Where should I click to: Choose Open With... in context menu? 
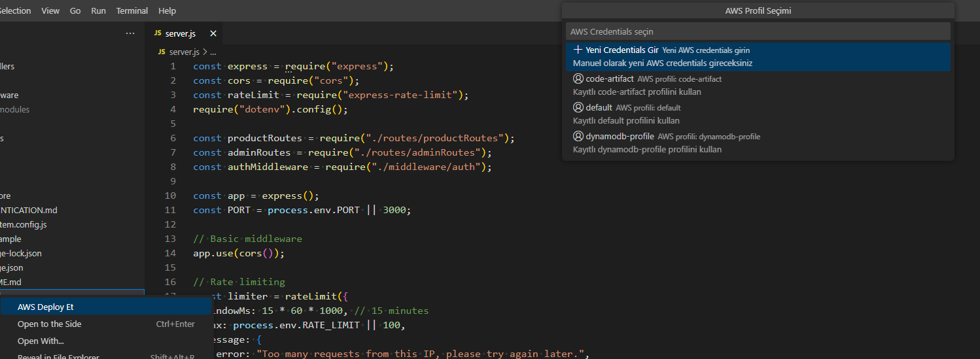[106, 341]
